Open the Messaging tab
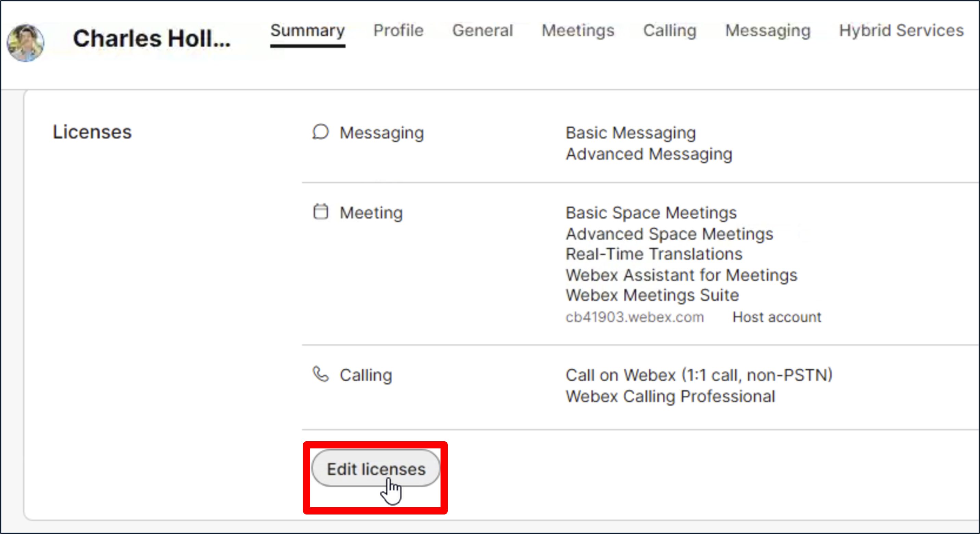Screen dimensions: 980x534 (768, 30)
